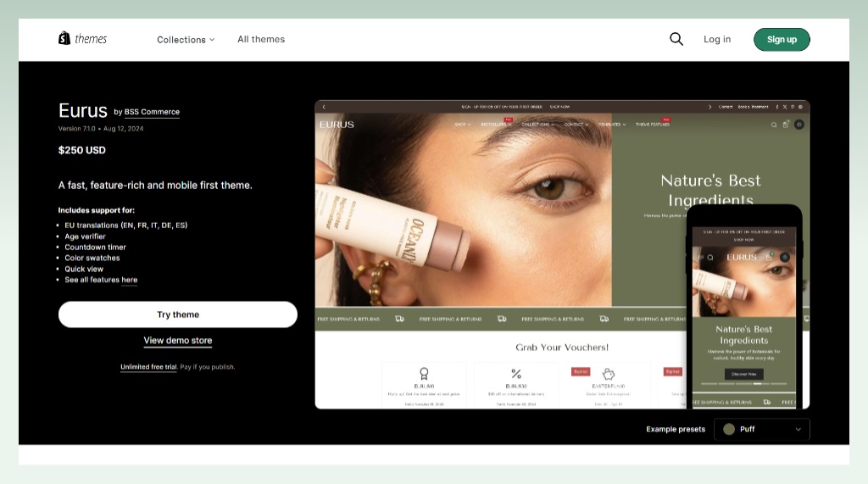Click the mobile theme preview mockup
Viewport: 868px width, 484px height.
point(744,307)
